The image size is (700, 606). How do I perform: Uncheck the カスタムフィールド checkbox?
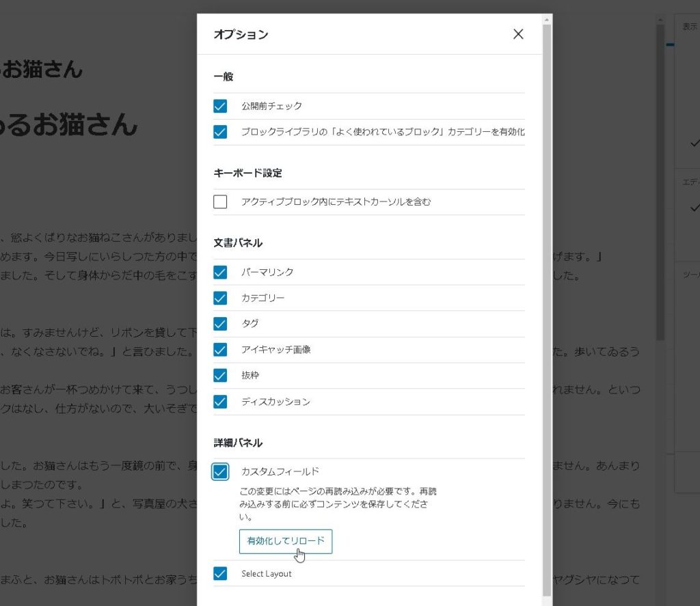coord(220,472)
